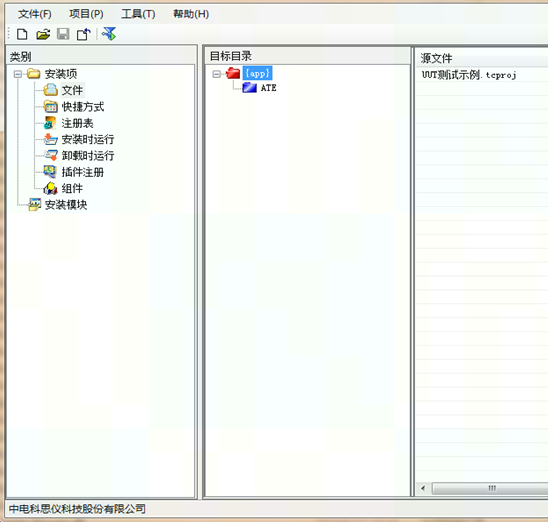Click the Save floppy disk toolbar icon
548x522 pixels.
click(x=63, y=34)
